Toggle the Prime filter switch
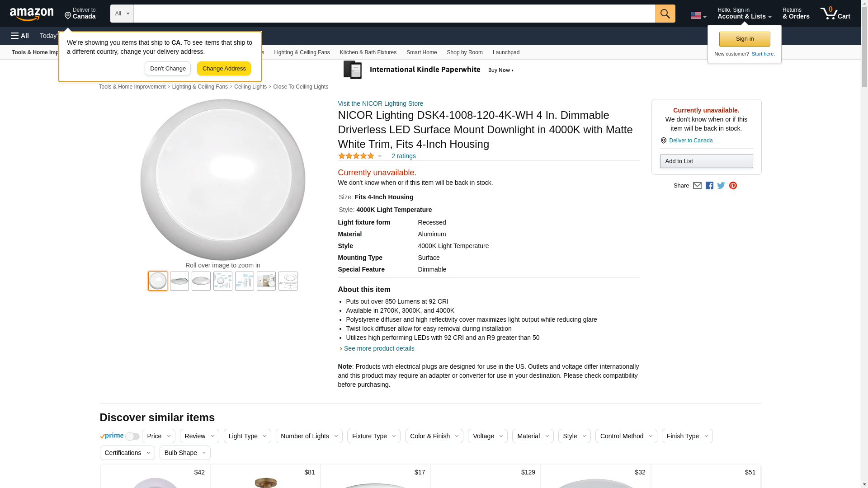This screenshot has width=868, height=488. pos(132,436)
